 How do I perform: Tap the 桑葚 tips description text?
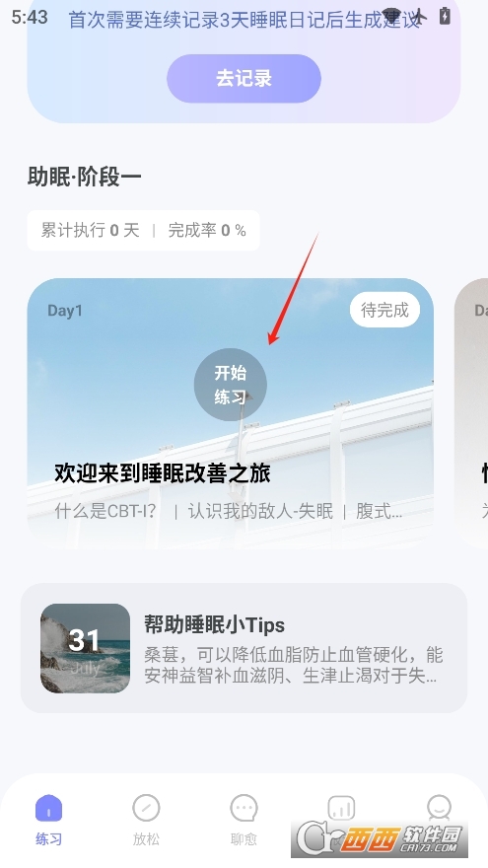click(293, 666)
